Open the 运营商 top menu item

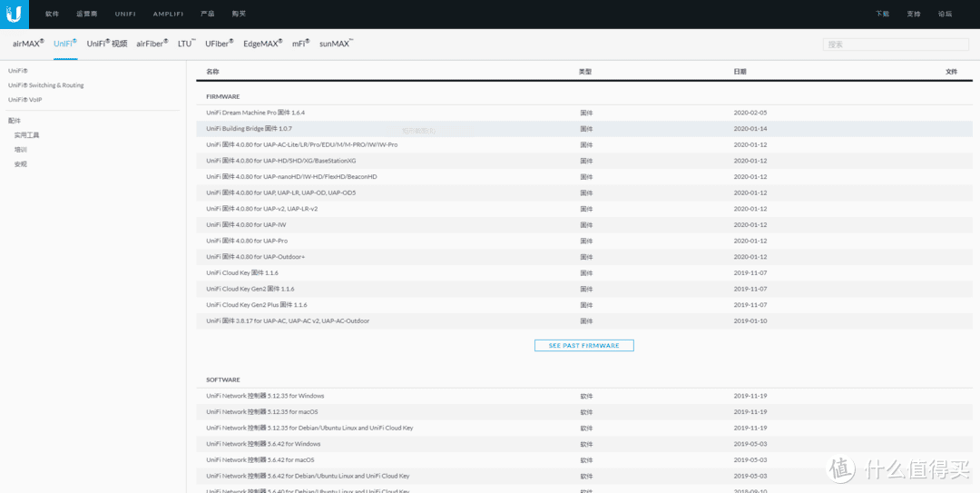tap(87, 15)
